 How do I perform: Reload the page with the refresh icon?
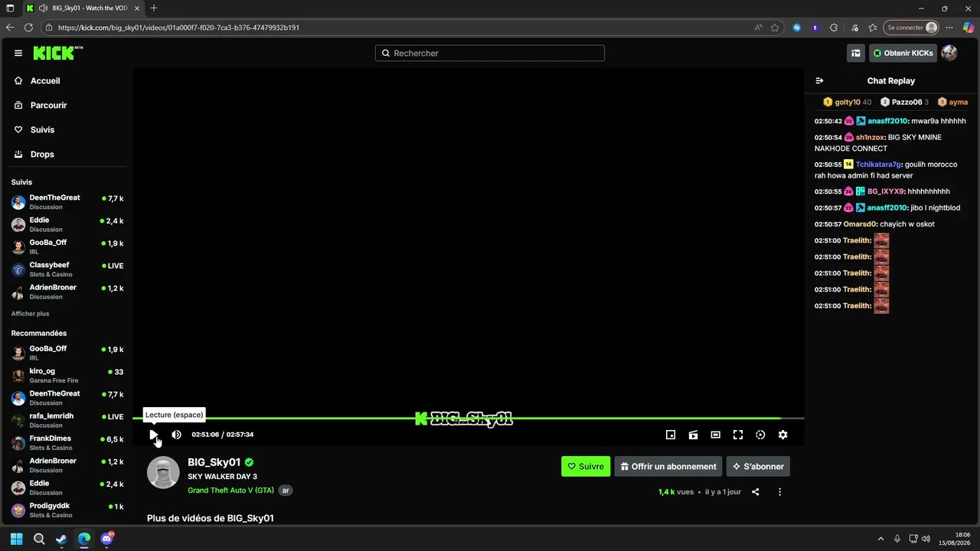(29, 28)
